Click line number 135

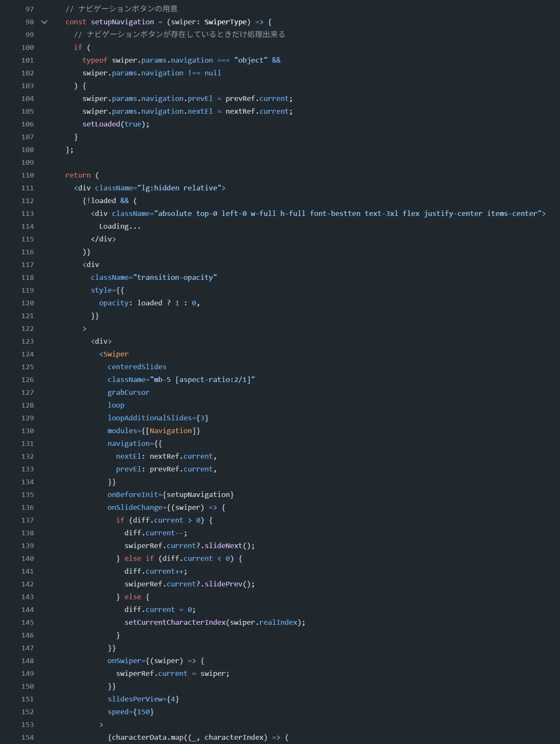[x=28, y=494]
